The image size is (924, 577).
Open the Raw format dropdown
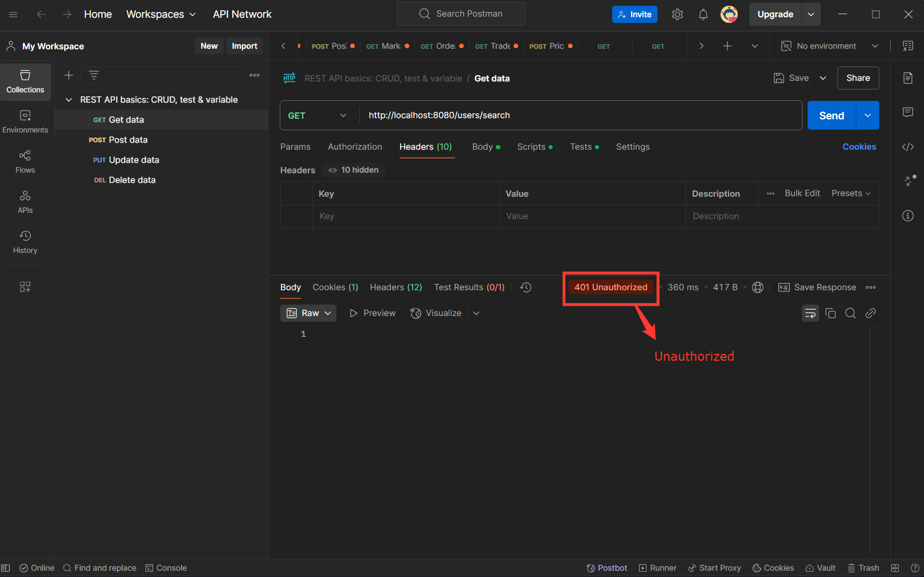tap(308, 313)
